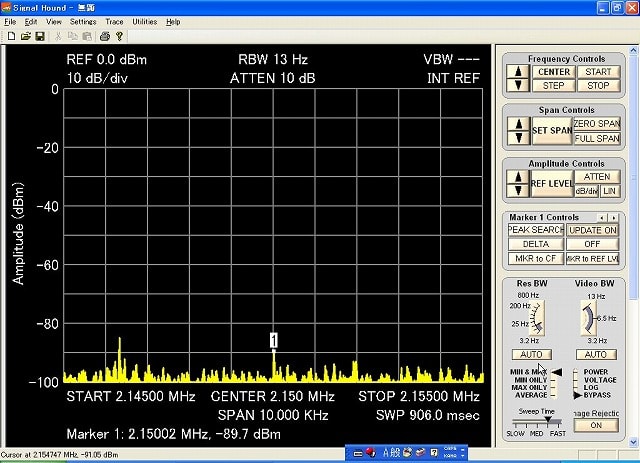
Task: Open the Edit menu
Action: coord(31,22)
